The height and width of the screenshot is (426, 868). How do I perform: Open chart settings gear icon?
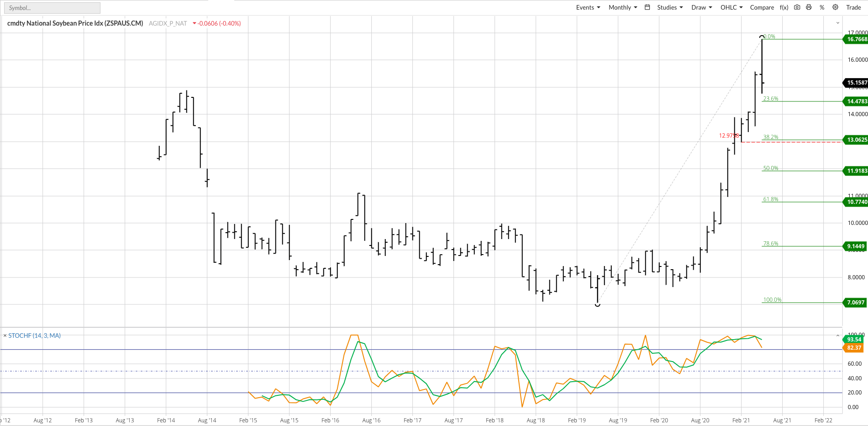coord(835,7)
